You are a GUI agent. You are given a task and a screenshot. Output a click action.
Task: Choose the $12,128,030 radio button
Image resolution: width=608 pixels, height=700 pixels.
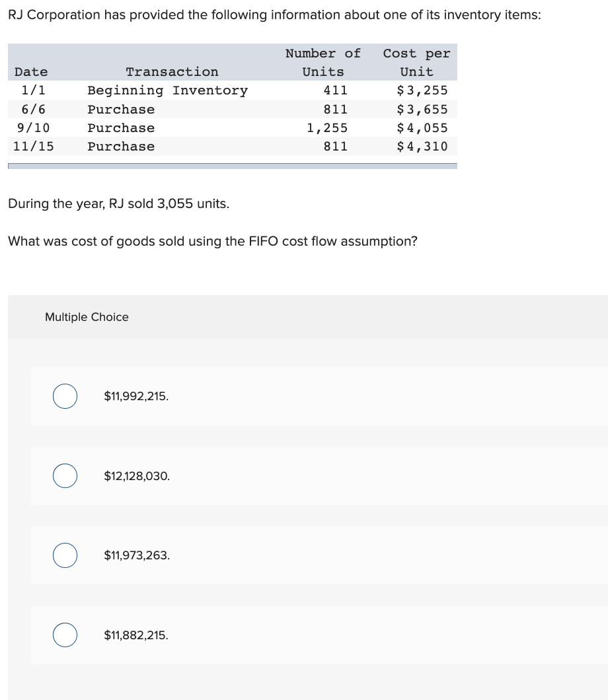[65, 475]
